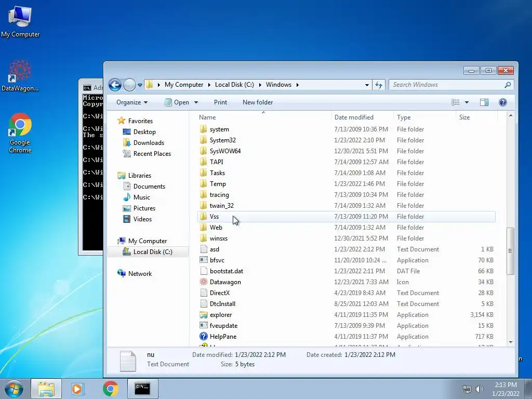Sort by the Name column header
The width and height of the screenshot is (532, 399).
pyautogui.click(x=263, y=117)
